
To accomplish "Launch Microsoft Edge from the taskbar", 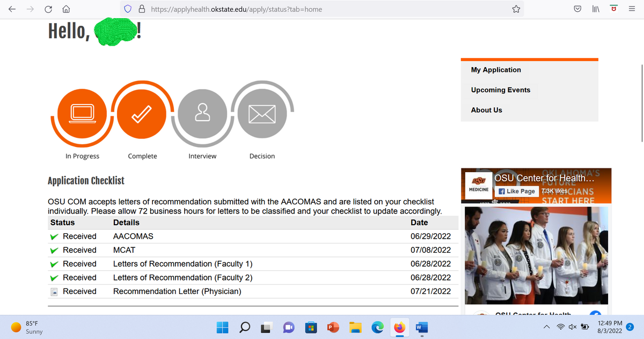I will pyautogui.click(x=378, y=327).
